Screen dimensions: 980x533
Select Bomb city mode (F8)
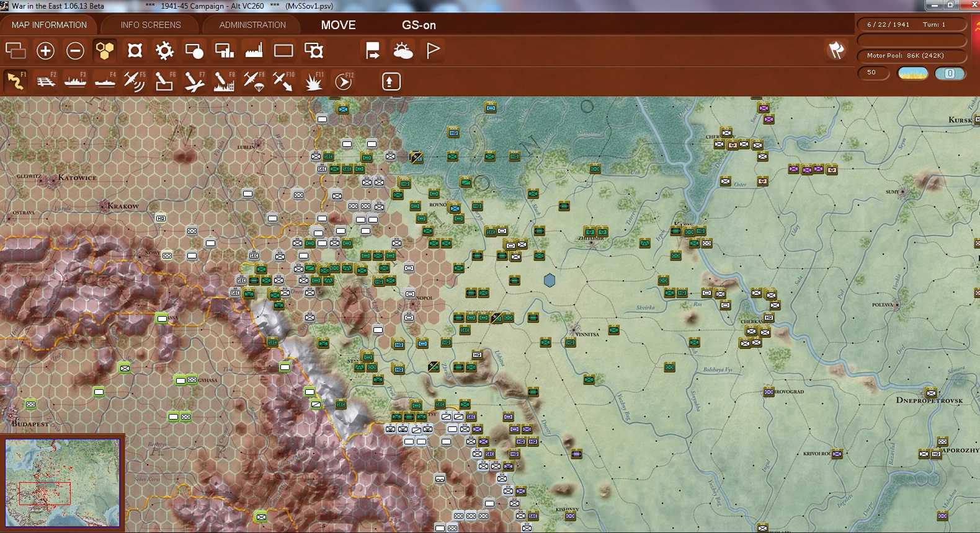pos(224,81)
